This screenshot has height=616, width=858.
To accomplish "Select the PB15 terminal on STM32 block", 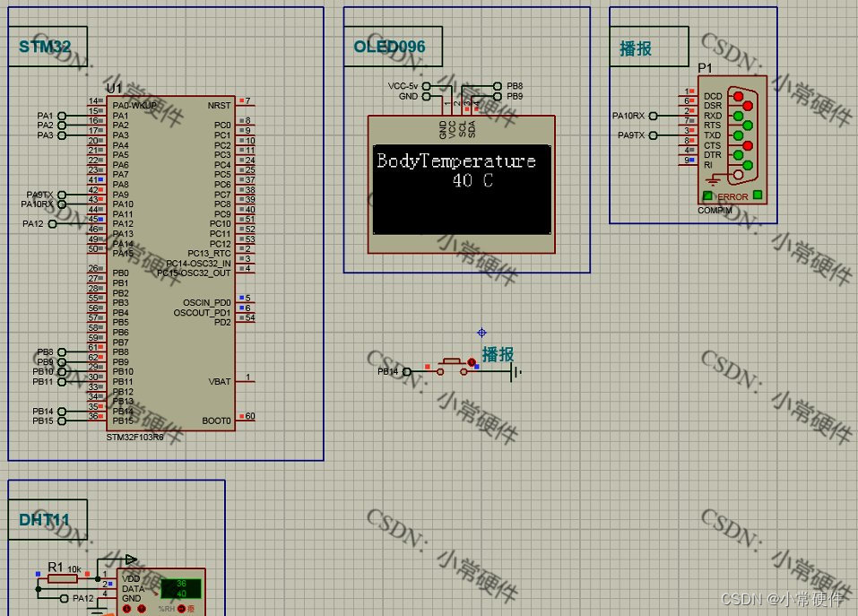I will click(x=48, y=421).
